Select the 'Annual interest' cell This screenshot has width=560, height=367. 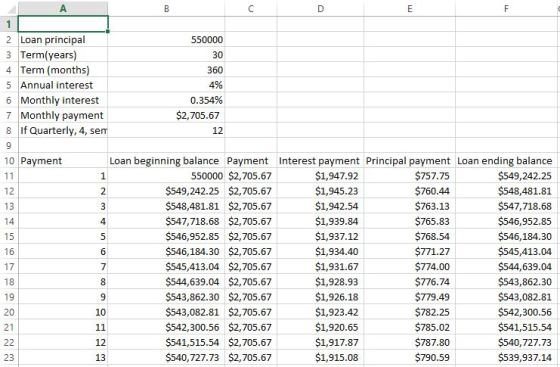tap(63, 85)
